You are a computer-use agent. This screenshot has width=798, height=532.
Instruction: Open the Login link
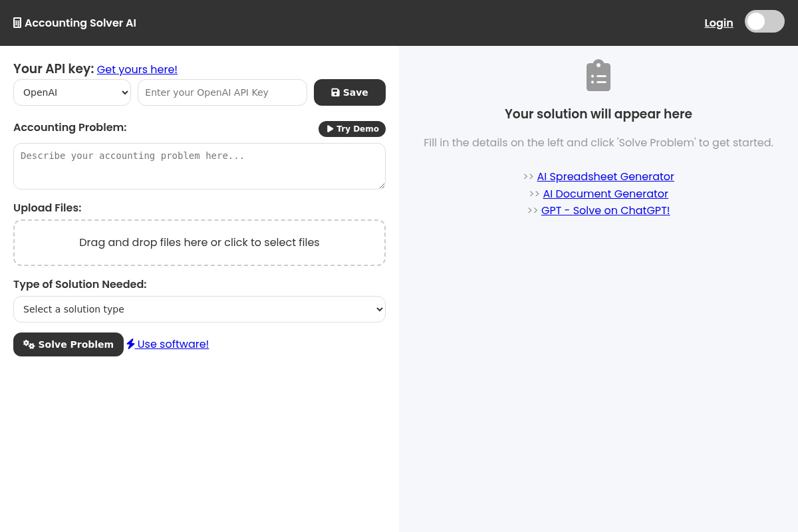click(719, 23)
